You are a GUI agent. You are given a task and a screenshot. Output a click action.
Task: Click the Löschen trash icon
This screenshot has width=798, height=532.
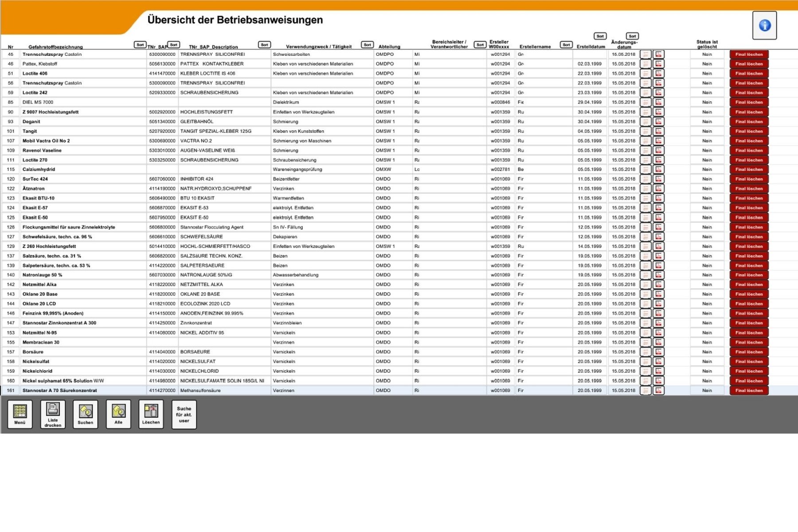(151, 414)
